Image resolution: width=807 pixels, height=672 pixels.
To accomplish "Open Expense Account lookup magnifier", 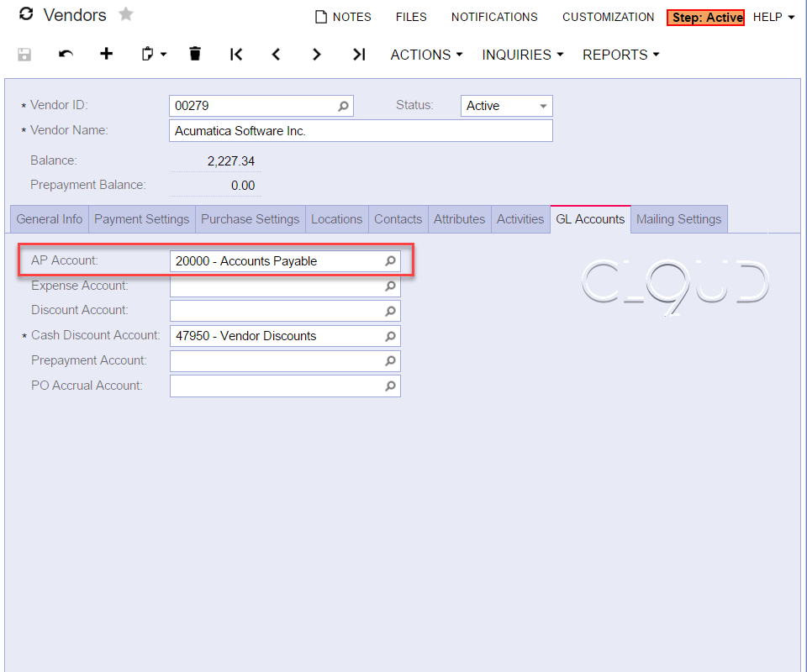I will 391,286.
